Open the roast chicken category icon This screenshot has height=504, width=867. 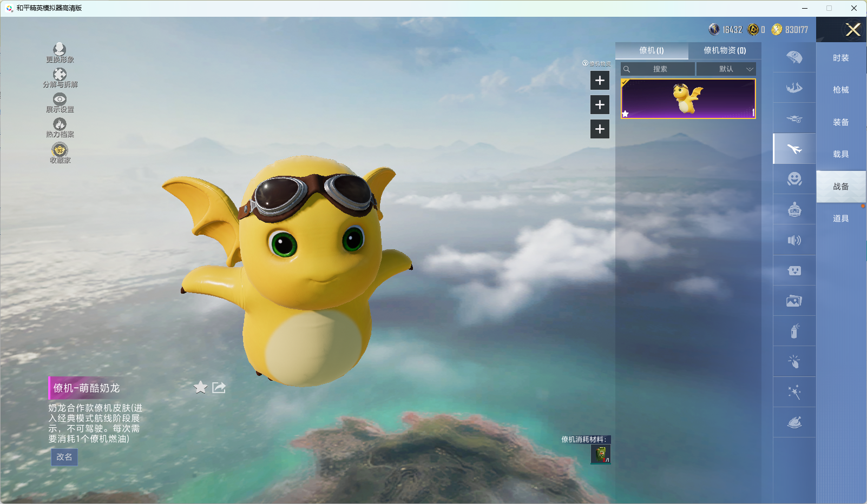(794, 422)
